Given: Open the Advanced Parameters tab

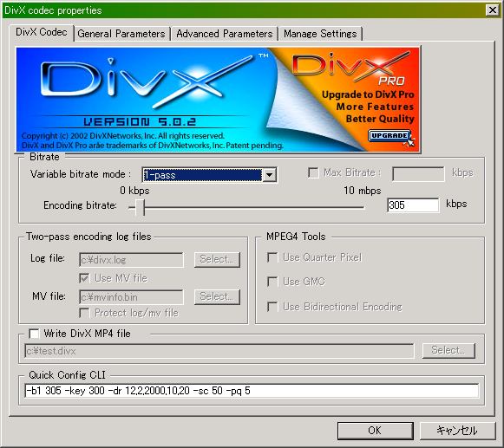Looking at the screenshot, I should (x=224, y=34).
